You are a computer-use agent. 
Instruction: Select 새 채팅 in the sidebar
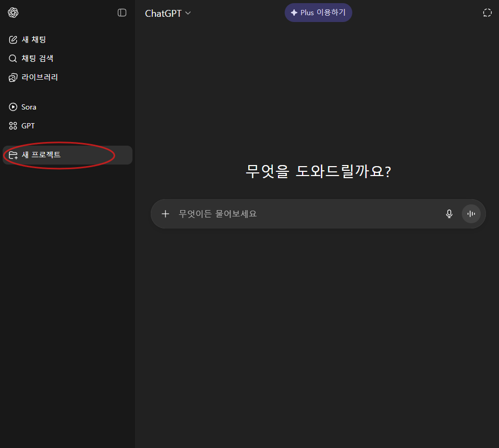point(34,40)
